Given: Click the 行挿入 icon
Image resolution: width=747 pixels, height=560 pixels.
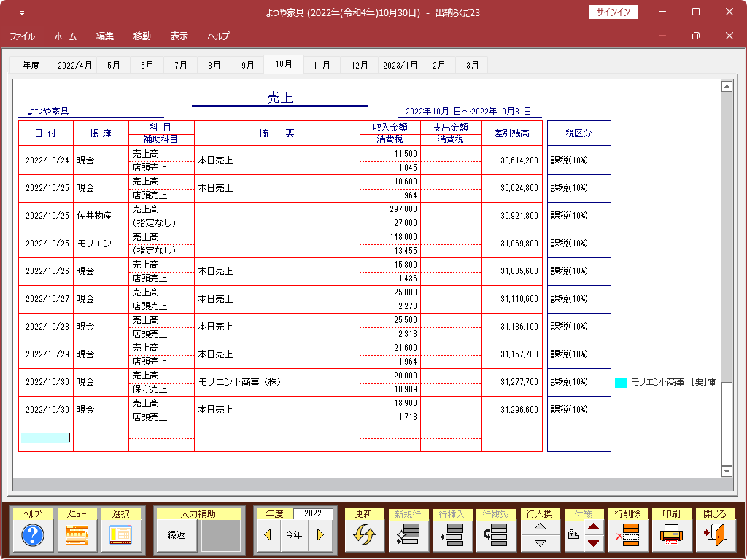Looking at the screenshot, I should (x=452, y=535).
